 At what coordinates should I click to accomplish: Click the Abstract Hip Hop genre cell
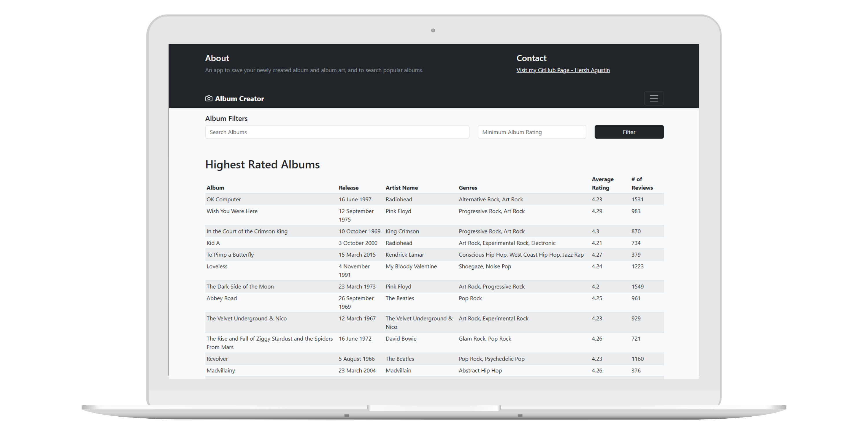click(x=480, y=371)
